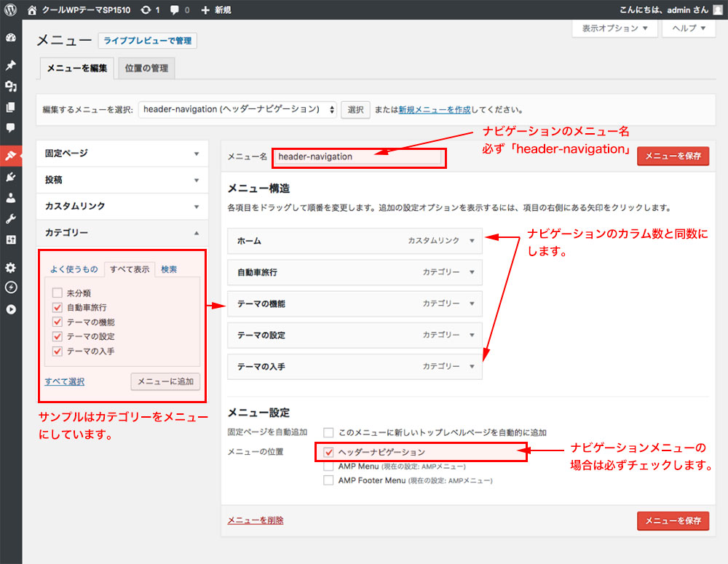Open gear icon in sidebar
This screenshot has width=728, height=564.
(x=11, y=267)
